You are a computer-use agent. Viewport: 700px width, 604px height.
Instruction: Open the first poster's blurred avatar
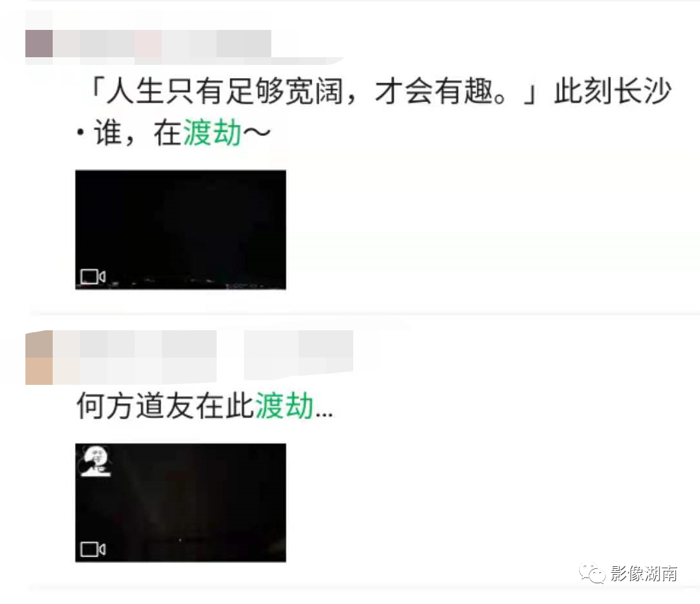[39, 44]
